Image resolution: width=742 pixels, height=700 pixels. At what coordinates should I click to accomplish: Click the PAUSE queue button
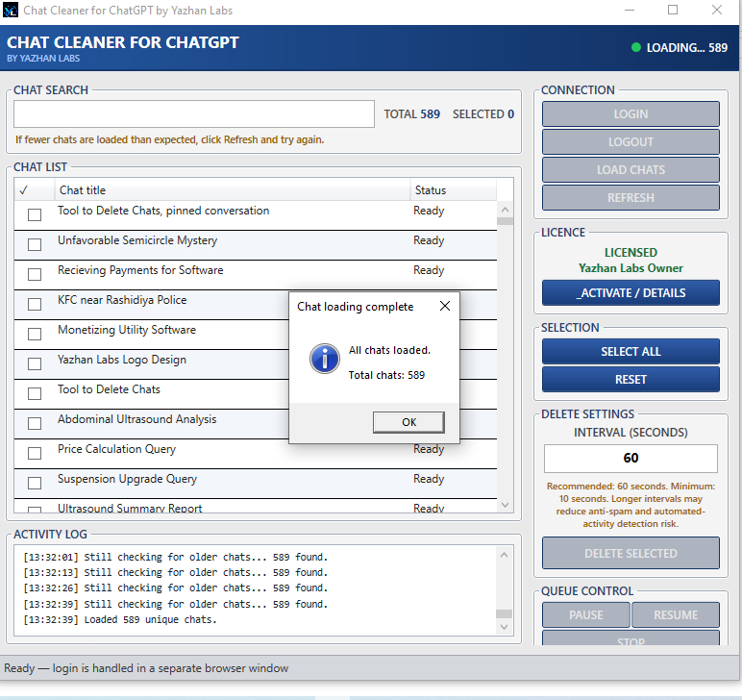[586, 614]
